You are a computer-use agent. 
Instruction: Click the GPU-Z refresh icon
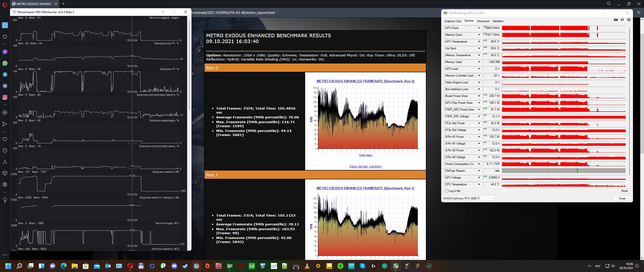(622, 20)
